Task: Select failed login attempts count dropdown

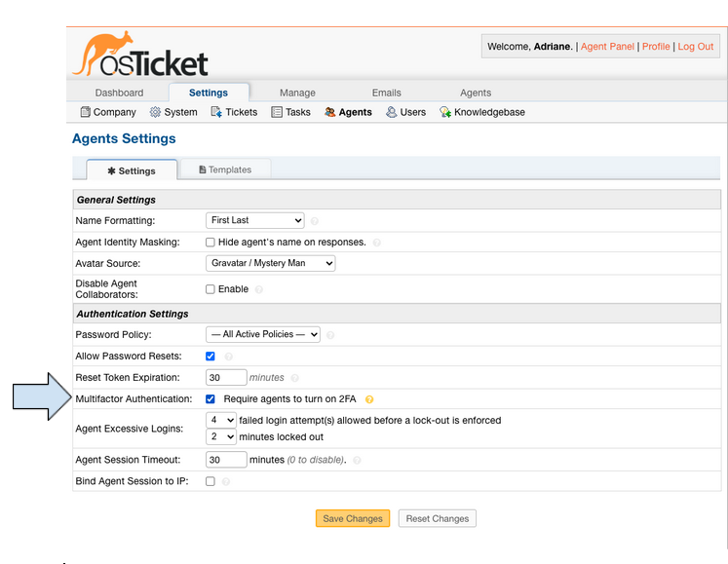Action: click(221, 420)
